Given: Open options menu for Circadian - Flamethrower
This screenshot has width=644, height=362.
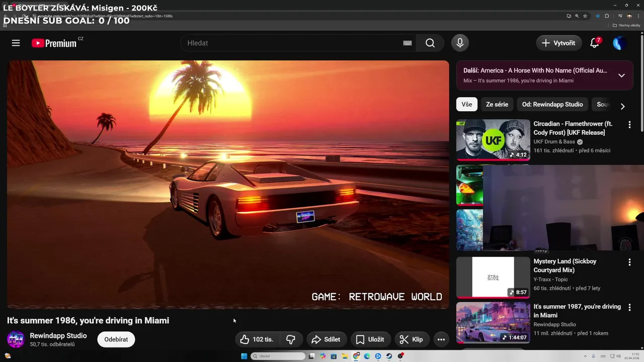Looking at the screenshot, I should [x=629, y=125].
